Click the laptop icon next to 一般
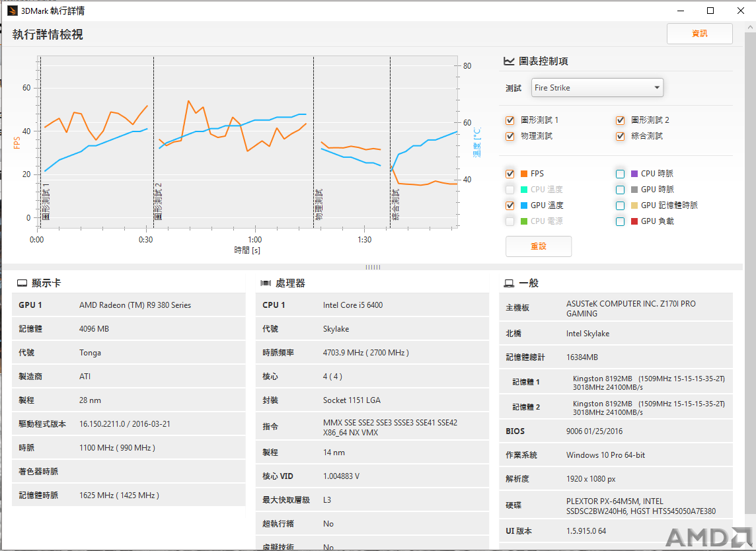Image resolution: width=756 pixels, height=551 pixels. click(x=509, y=283)
